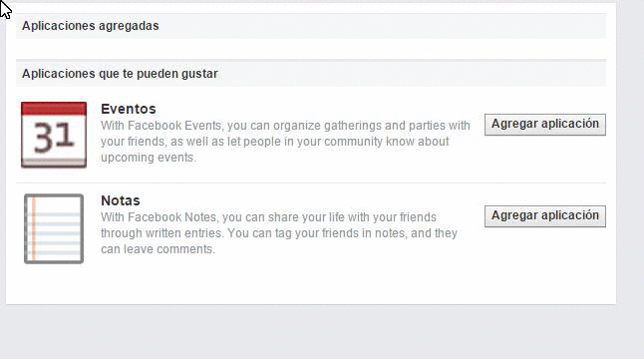Open the Eventos calendar icon
This screenshot has height=359, width=644.
coord(54,135)
